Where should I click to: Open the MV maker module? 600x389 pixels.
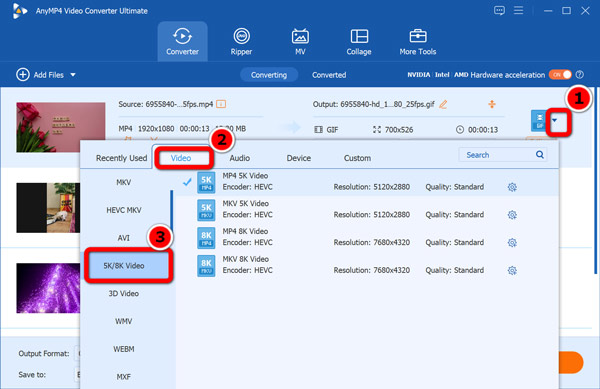300,41
